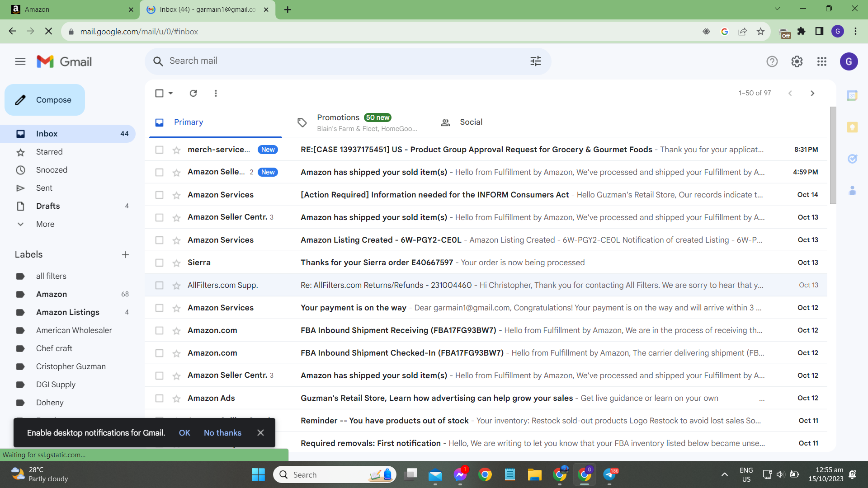
Task: Open the Windows Start menu
Action: click(258, 474)
